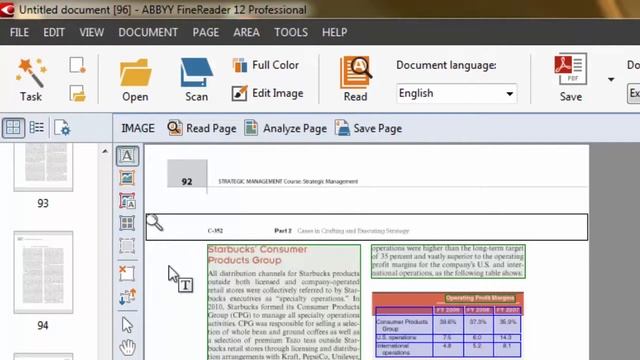Select the Delete Area tool
The height and width of the screenshot is (360, 640).
127,273
